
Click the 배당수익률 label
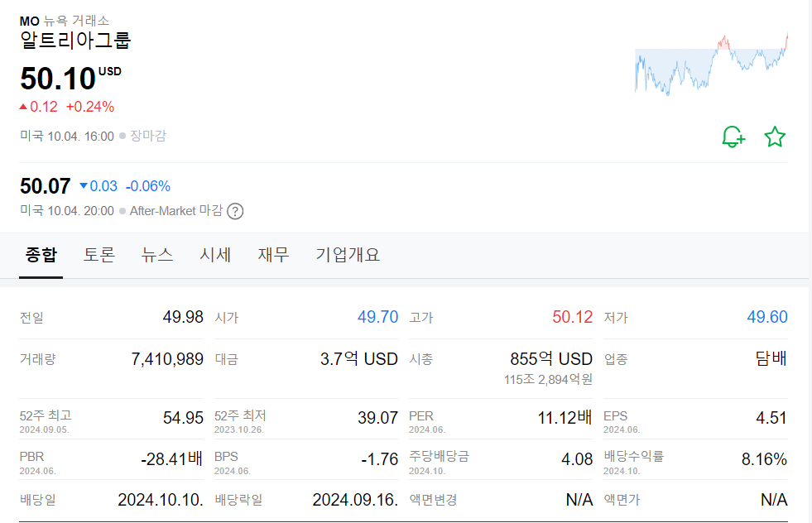tap(634, 456)
